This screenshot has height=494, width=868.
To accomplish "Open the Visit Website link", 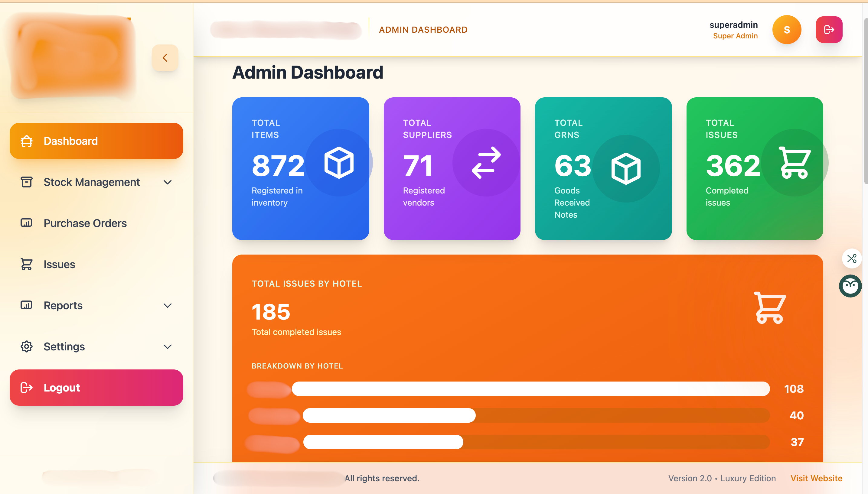I will (x=816, y=478).
